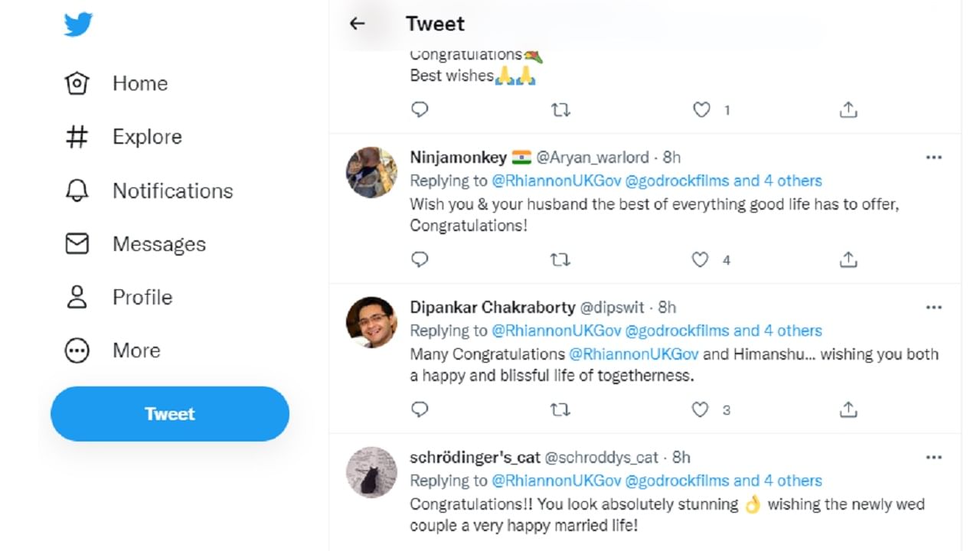Image resolution: width=980 pixels, height=551 pixels.
Task: Open the @RhiannonUKGov mention in Dipankar's text
Action: pyautogui.click(x=633, y=354)
